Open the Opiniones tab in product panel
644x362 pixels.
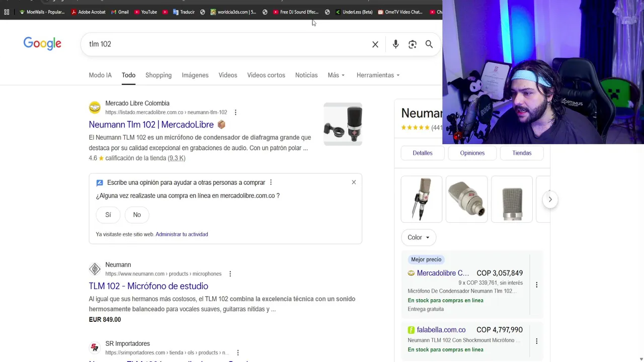tap(472, 153)
